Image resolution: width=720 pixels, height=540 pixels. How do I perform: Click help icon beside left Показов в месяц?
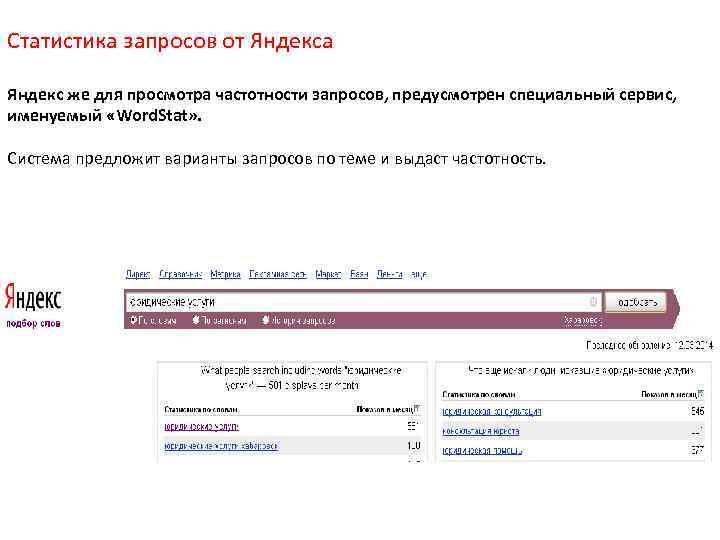[417, 408]
